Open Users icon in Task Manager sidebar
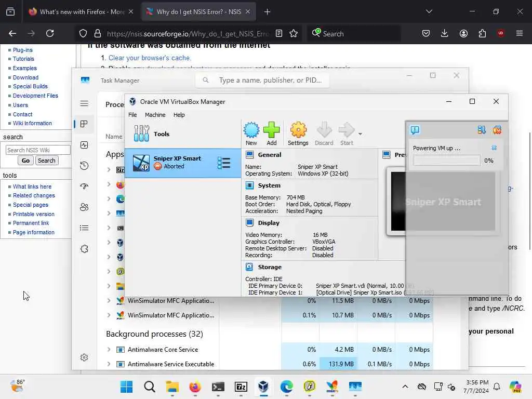Screen dimensions: 532x399 tap(84, 207)
